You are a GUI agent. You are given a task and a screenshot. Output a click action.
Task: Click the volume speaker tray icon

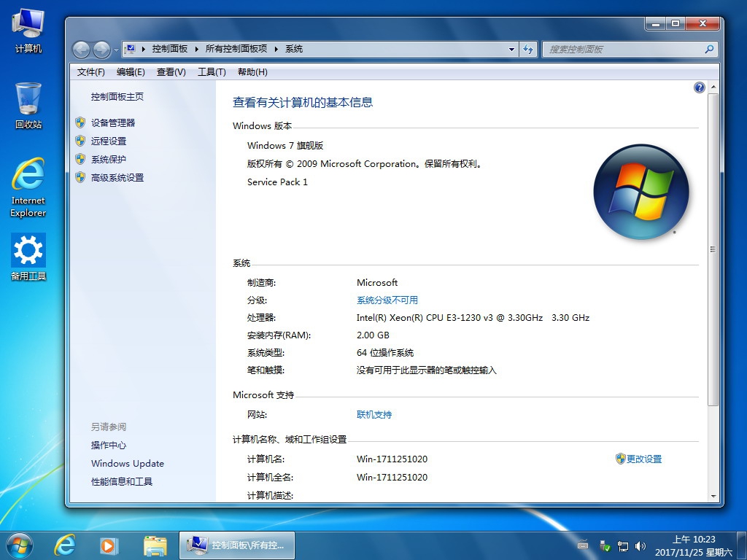click(640, 546)
